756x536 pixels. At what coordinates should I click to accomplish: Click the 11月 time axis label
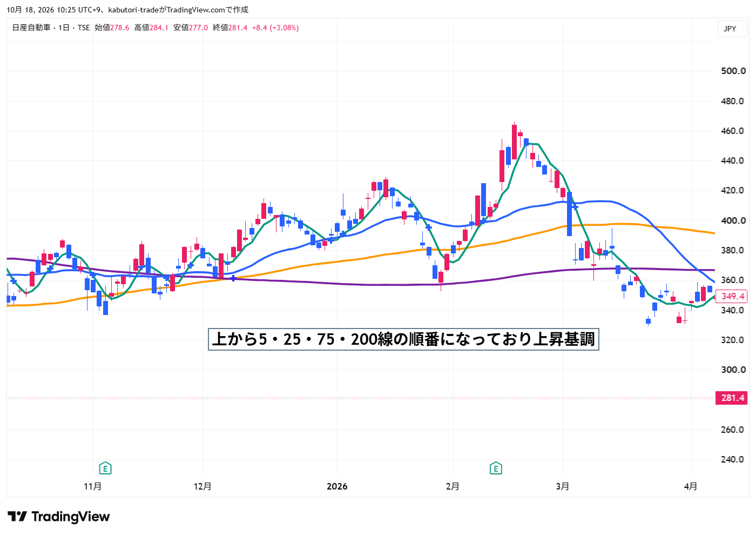(x=93, y=486)
